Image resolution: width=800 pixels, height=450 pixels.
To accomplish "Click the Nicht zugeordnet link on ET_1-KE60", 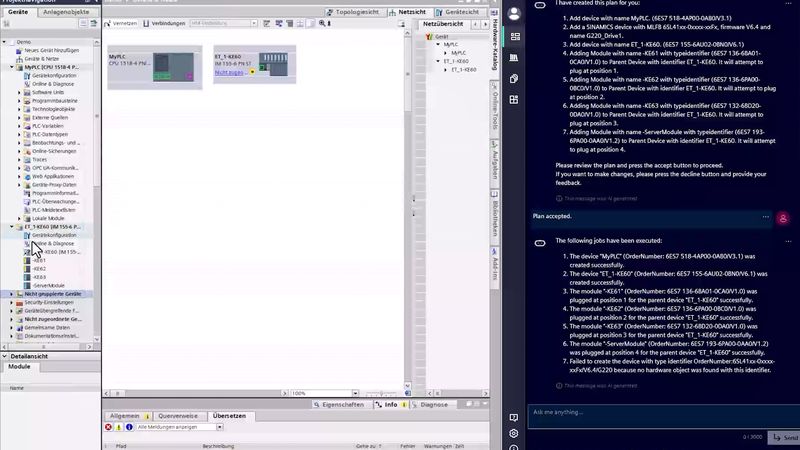I will pyautogui.click(x=229, y=72).
